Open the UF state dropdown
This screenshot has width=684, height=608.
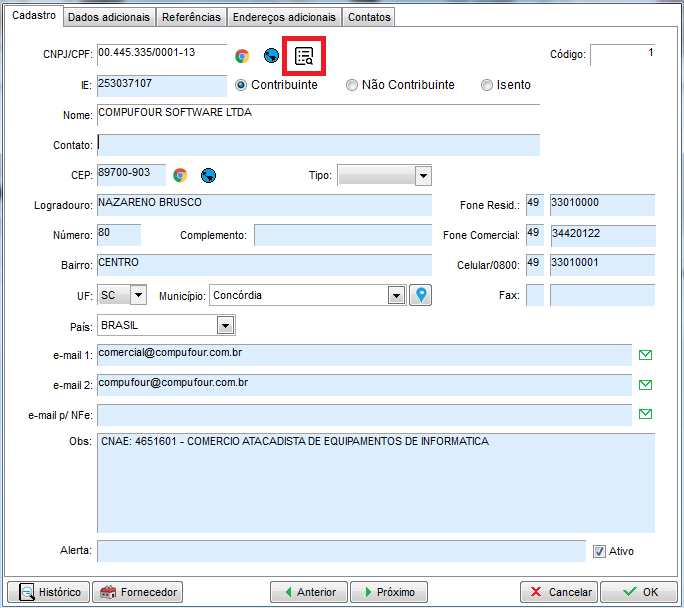pyautogui.click(x=138, y=295)
